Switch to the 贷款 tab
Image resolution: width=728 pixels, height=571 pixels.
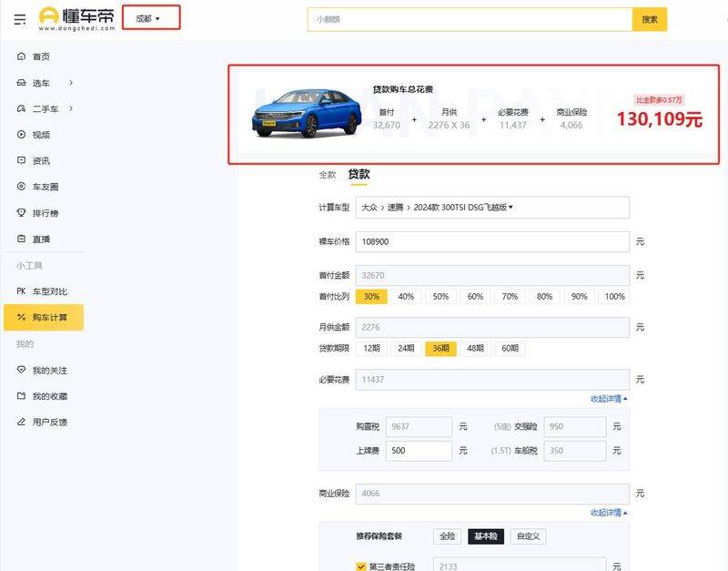click(x=359, y=174)
